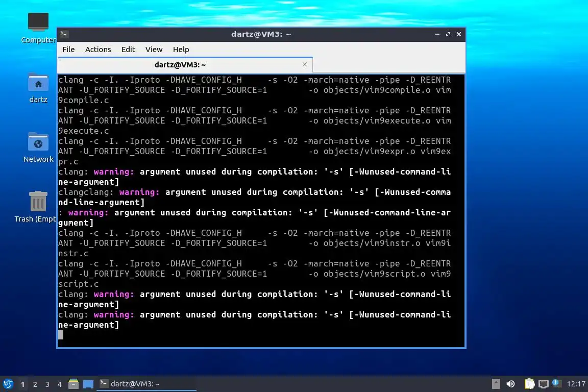
Task: Click the dartz@VM3: ~ window title text
Action: (261, 34)
